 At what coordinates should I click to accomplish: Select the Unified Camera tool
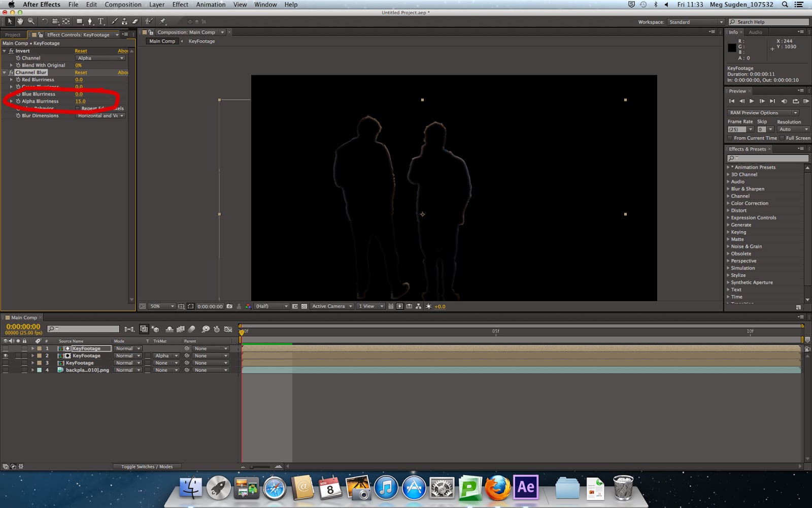coord(55,21)
